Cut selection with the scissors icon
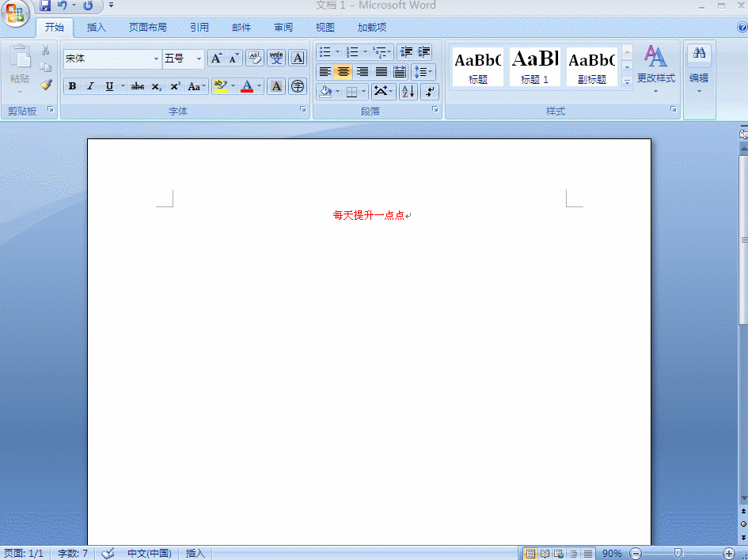Image resolution: width=748 pixels, height=560 pixels. [x=46, y=50]
